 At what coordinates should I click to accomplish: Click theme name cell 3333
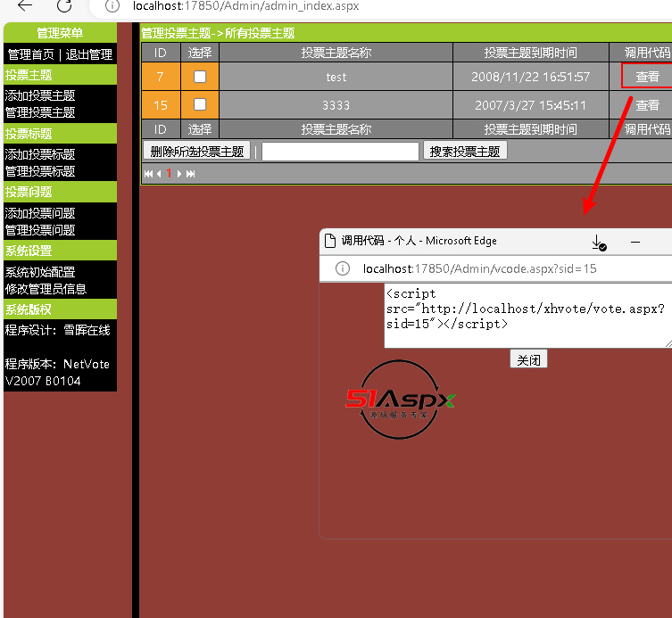coord(336,105)
